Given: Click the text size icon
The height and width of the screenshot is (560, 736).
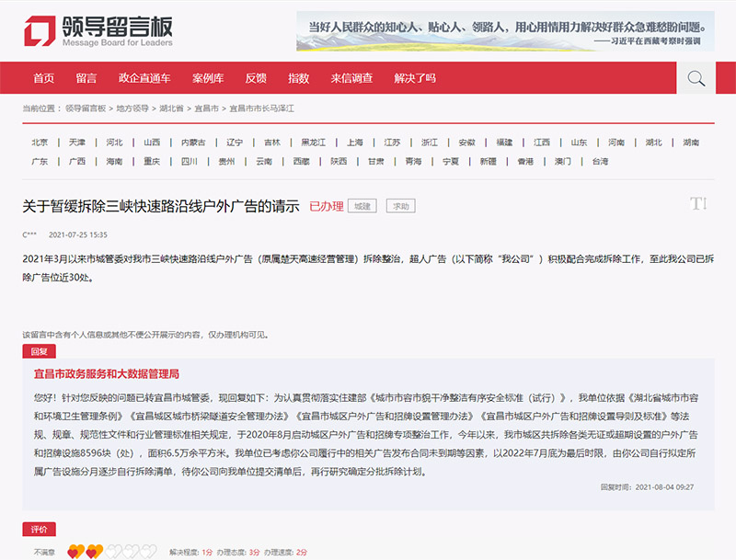Looking at the screenshot, I should click(697, 203).
